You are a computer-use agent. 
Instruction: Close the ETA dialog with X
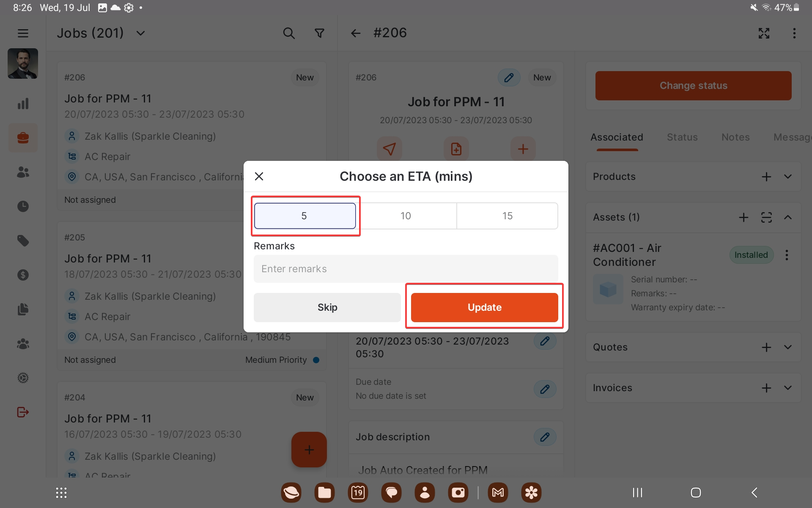coord(259,176)
